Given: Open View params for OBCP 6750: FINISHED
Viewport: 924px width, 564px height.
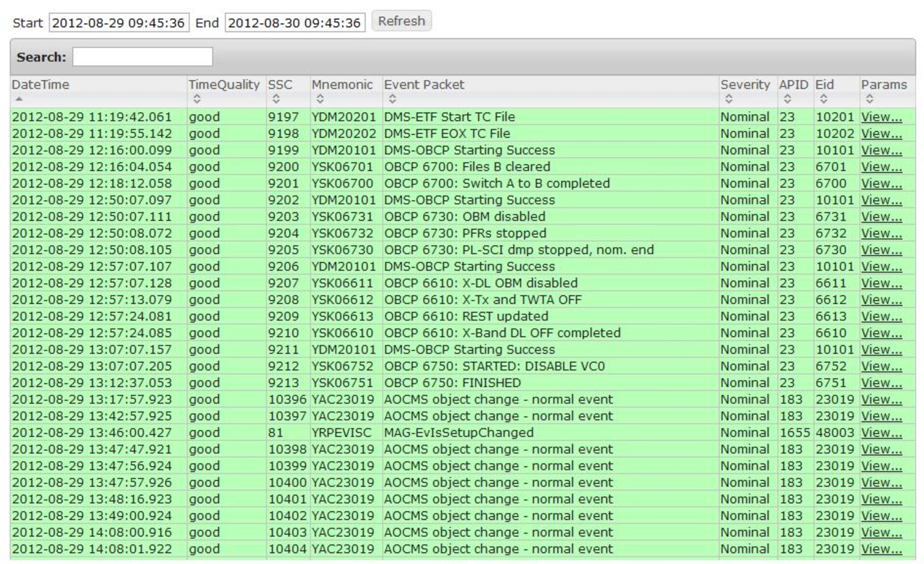Looking at the screenshot, I should pos(881,383).
